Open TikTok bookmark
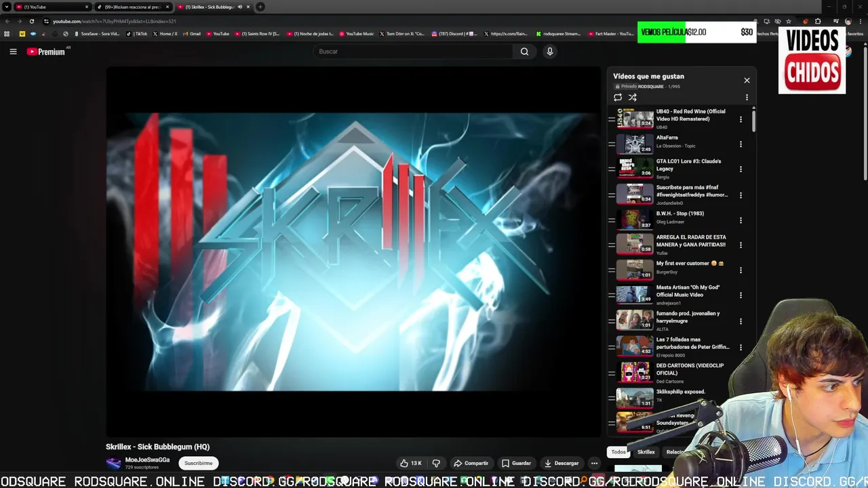 [137, 33]
